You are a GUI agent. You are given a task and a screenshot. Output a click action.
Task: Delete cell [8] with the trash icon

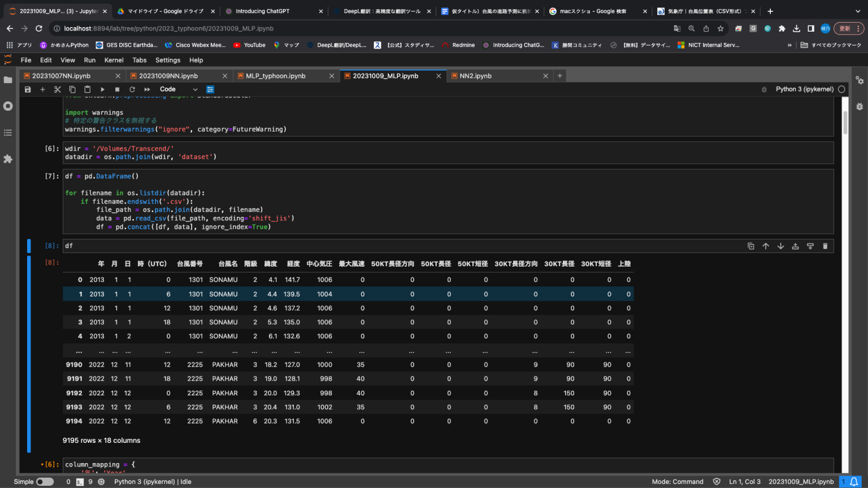(825, 246)
